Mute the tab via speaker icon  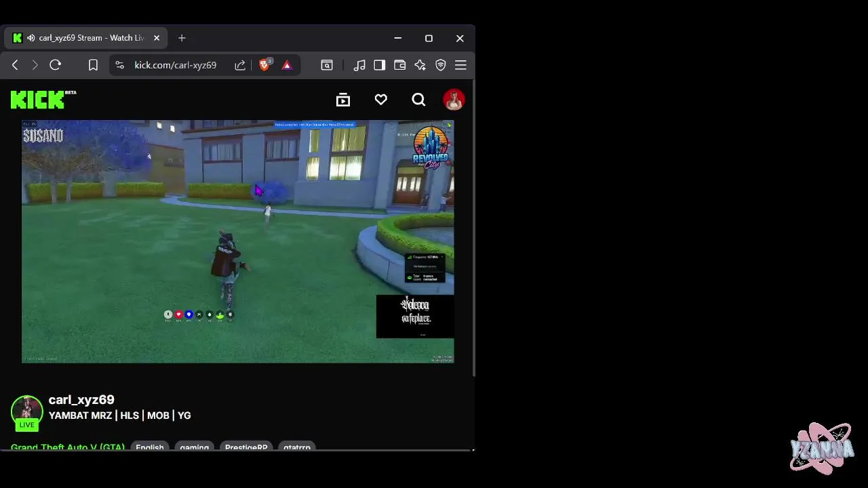pos(31,38)
